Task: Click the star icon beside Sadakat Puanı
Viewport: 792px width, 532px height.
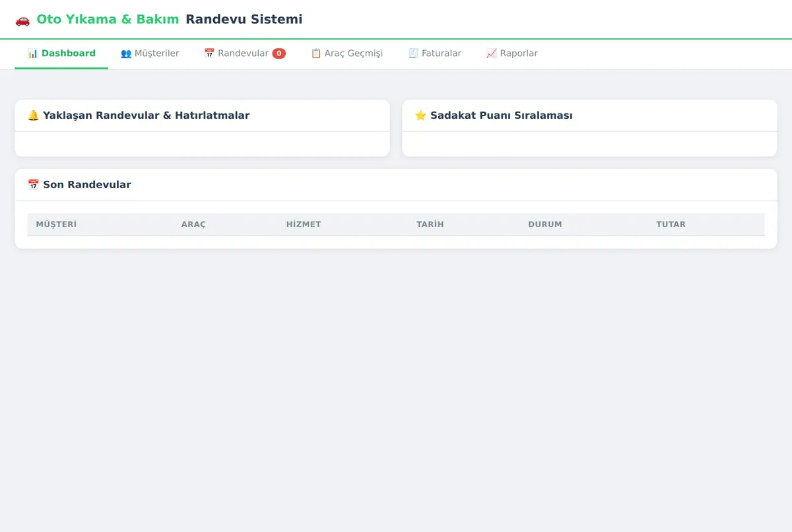Action: pyautogui.click(x=420, y=116)
